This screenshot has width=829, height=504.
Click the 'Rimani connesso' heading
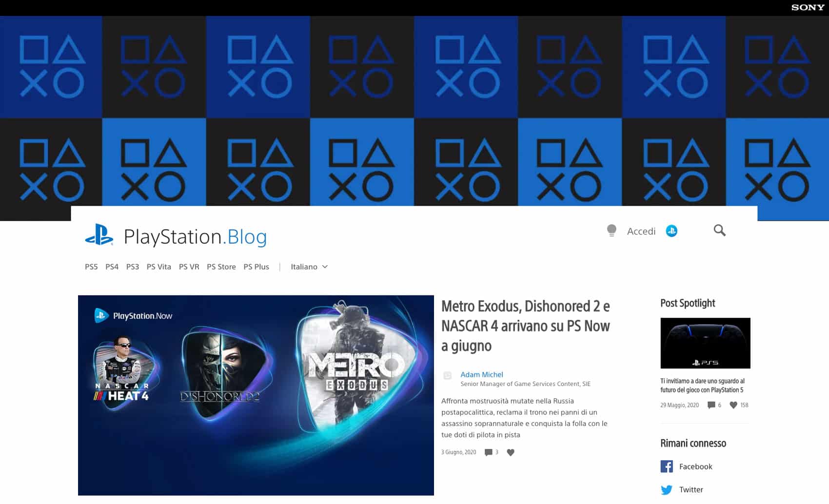693,443
